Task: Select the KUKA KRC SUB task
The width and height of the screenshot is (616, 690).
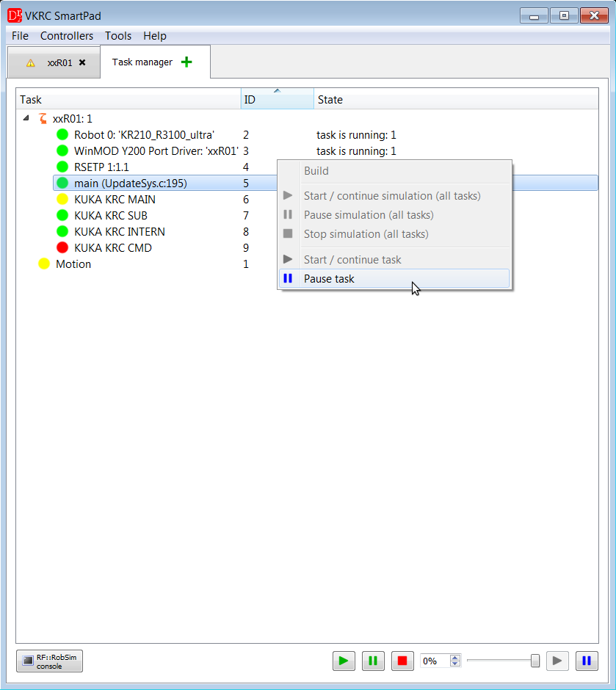Action: [x=110, y=216]
